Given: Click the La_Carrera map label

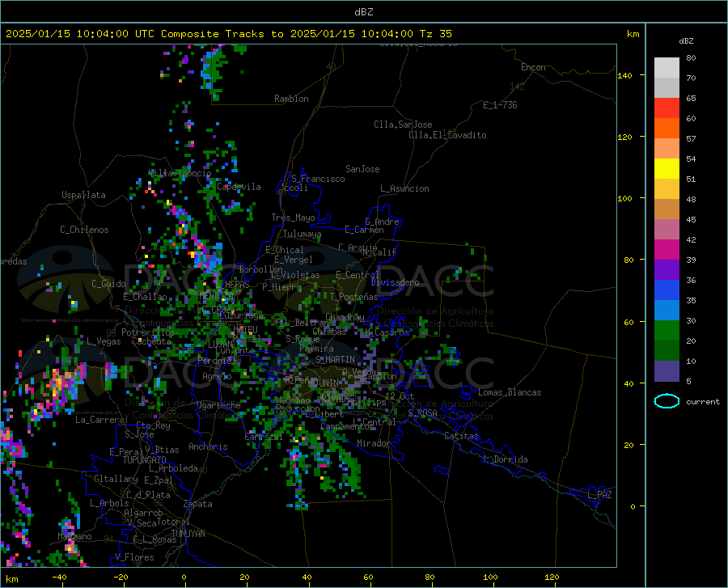Looking at the screenshot, I should 99,420.
